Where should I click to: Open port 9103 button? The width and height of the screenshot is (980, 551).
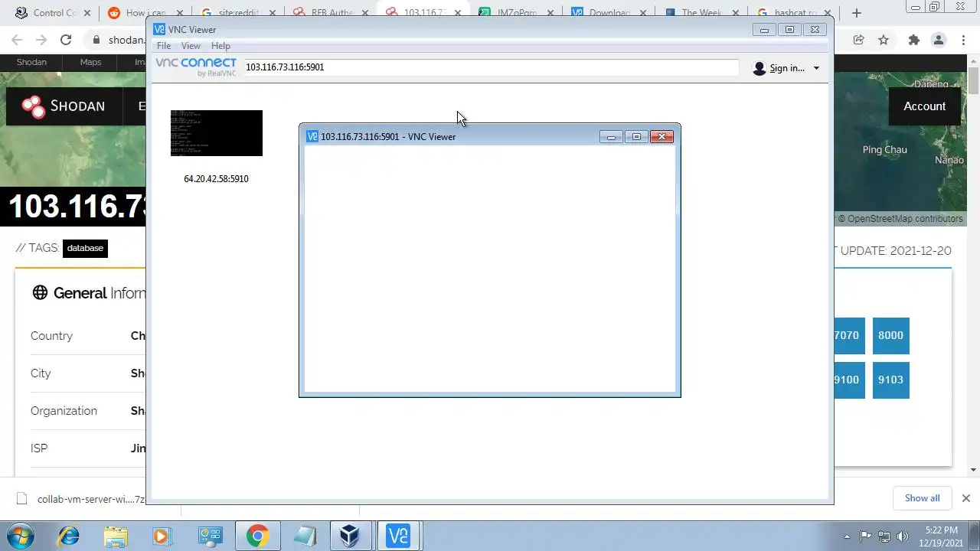890,380
